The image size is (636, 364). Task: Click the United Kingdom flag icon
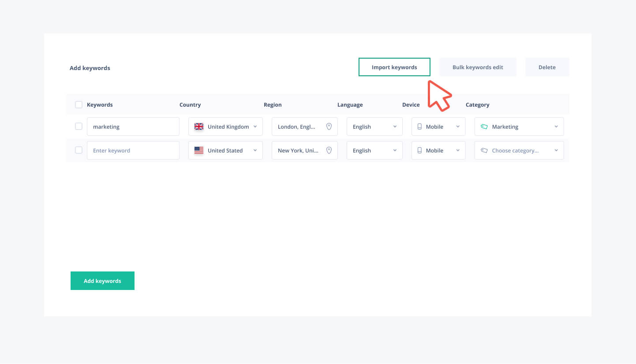tap(199, 126)
